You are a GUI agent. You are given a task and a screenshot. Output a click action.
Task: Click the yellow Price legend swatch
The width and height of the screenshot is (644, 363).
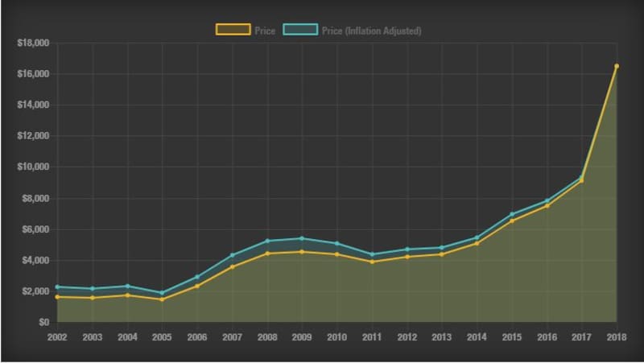tap(232, 31)
